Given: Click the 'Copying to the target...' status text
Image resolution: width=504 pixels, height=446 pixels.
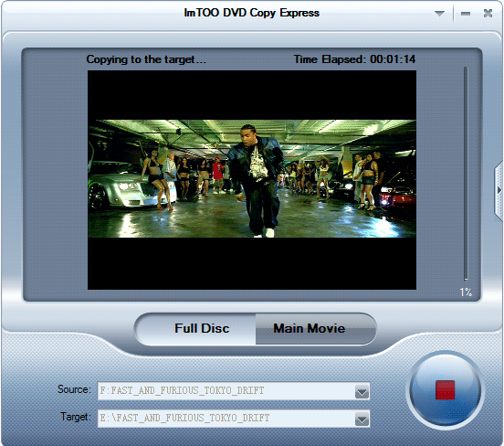Looking at the screenshot, I should 146,59.
